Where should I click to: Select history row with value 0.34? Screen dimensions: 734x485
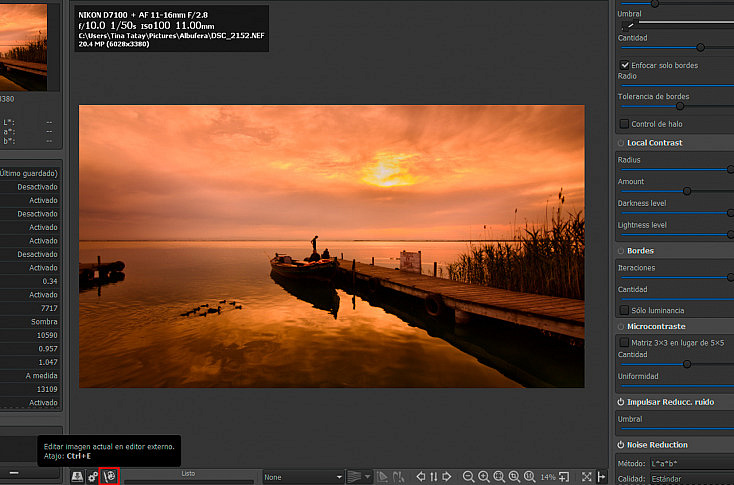pos(29,281)
